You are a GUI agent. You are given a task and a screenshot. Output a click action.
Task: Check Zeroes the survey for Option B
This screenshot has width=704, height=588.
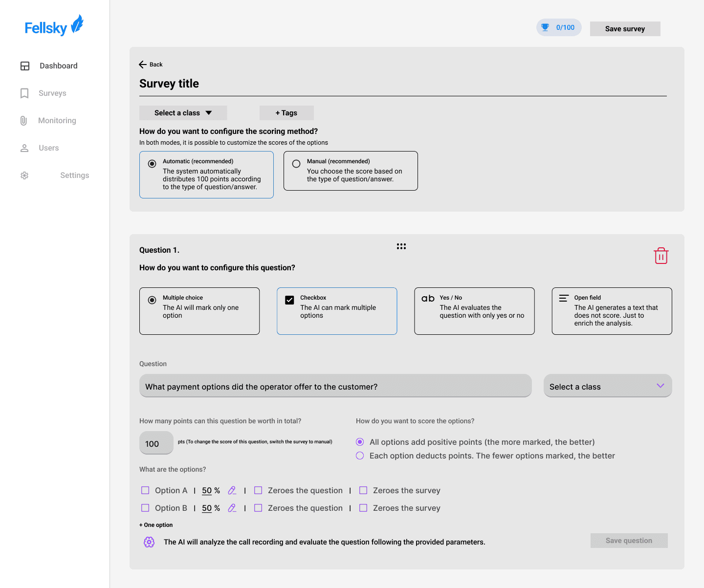pyautogui.click(x=363, y=508)
